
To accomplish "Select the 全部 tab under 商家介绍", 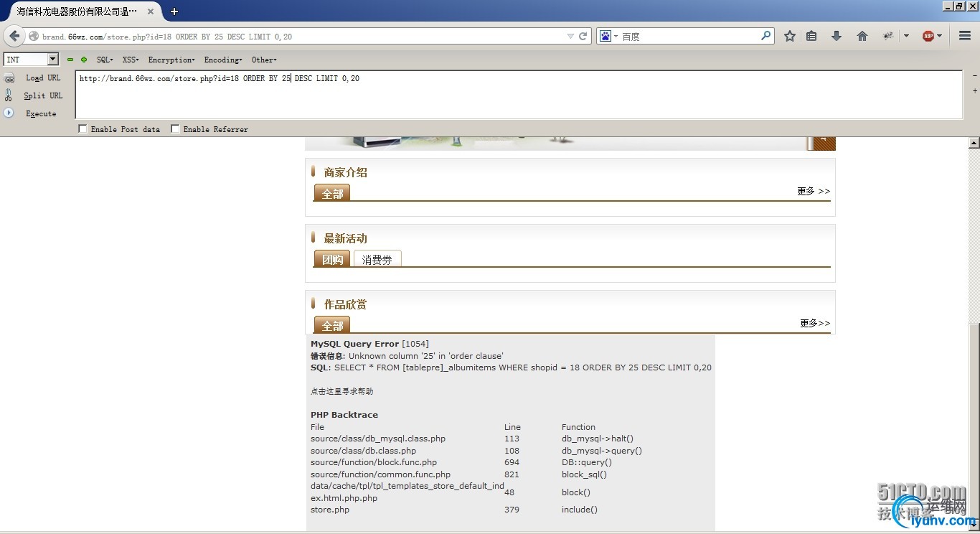I will tap(332, 193).
